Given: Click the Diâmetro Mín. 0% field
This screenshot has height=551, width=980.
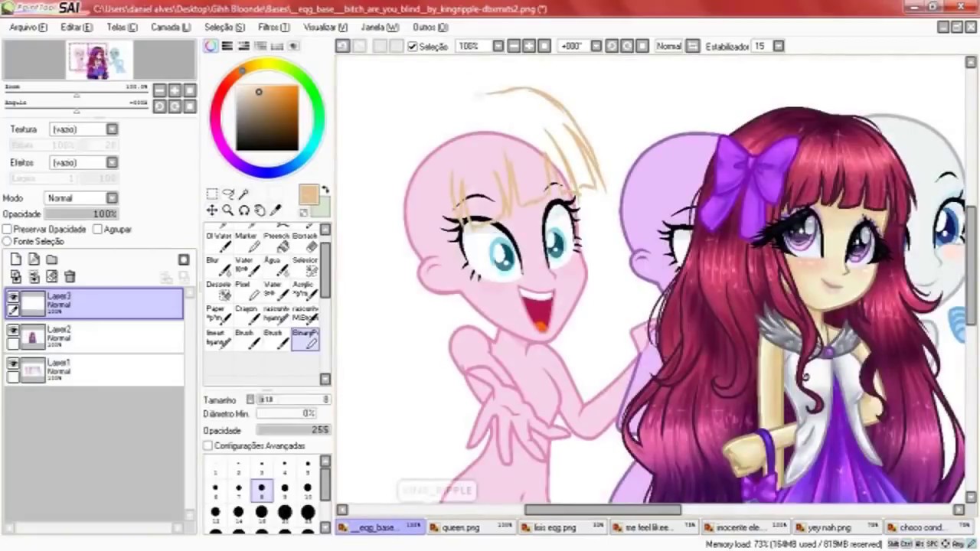Looking at the screenshot, I should coord(286,414).
